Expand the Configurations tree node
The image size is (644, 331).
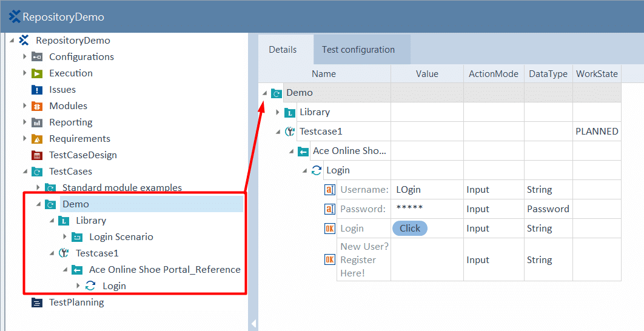point(25,56)
